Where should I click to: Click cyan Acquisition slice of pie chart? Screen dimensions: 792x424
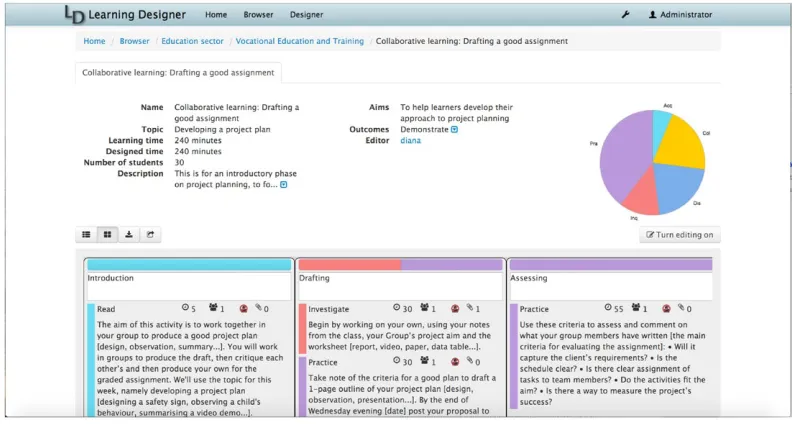tap(660, 129)
